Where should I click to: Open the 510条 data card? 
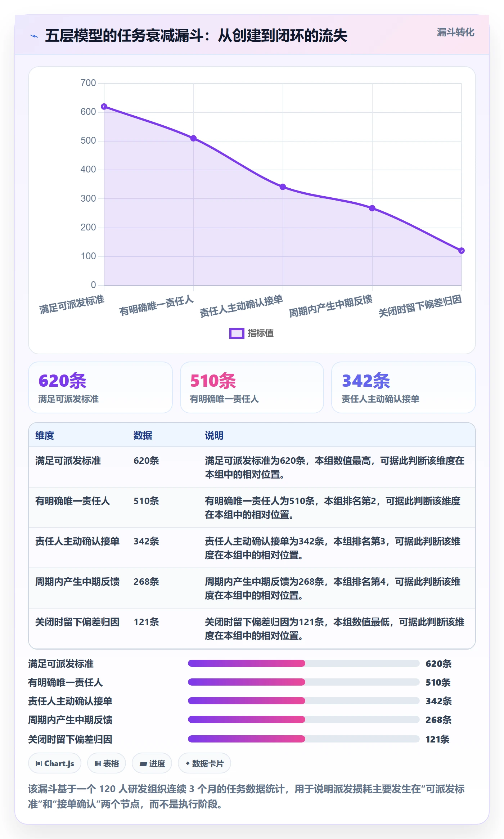pos(252,387)
